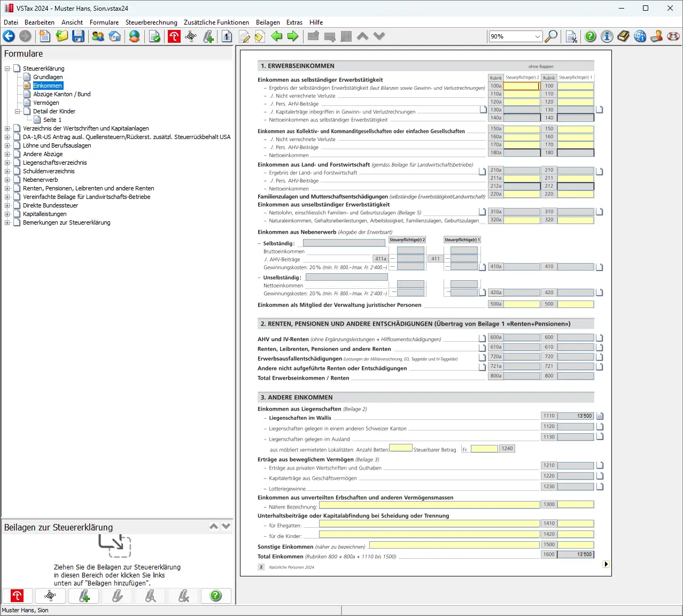Click the magnifying glass zoom icon

pos(551,36)
